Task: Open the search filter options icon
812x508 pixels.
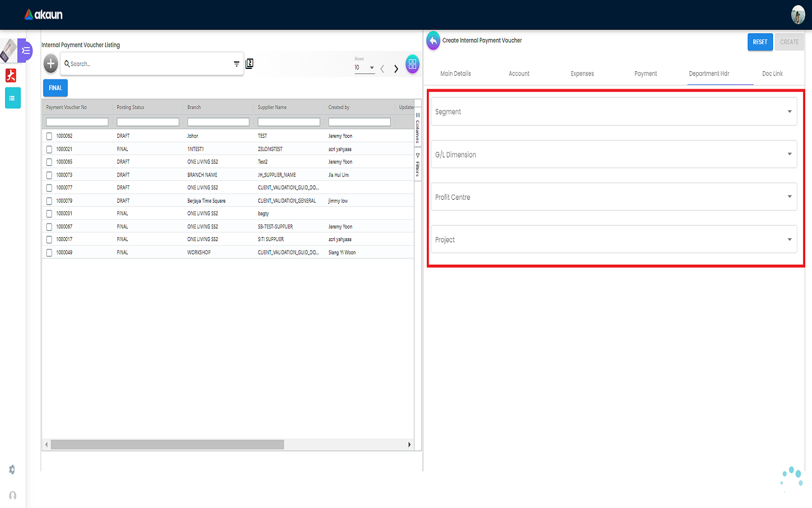Action: click(x=236, y=64)
